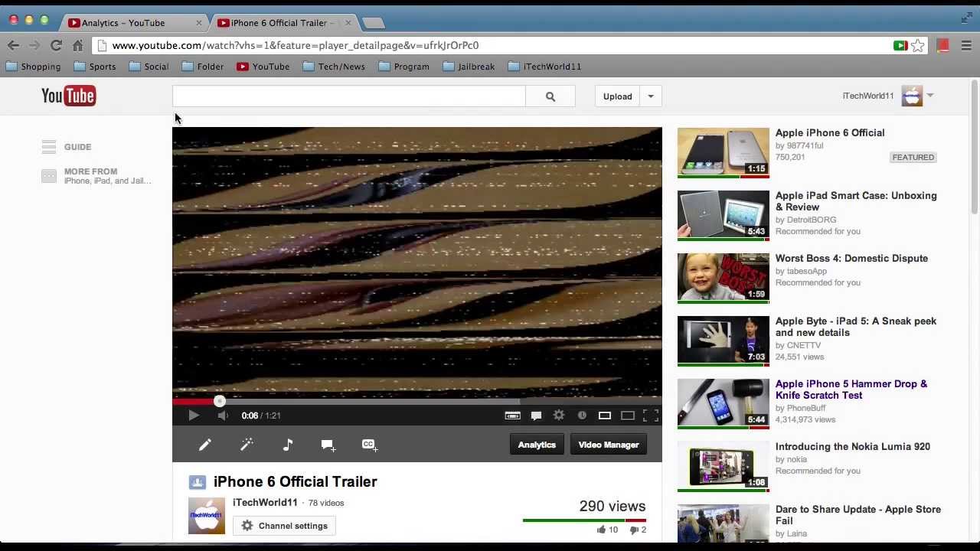The height and width of the screenshot is (551, 980).
Task: Open Introducing the Nokia Lumia 920 link
Action: (x=853, y=447)
